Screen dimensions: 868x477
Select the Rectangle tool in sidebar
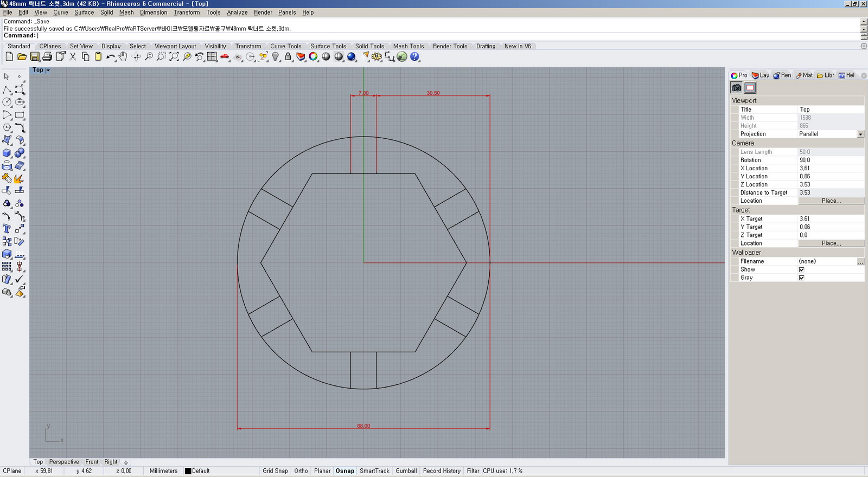click(x=20, y=115)
